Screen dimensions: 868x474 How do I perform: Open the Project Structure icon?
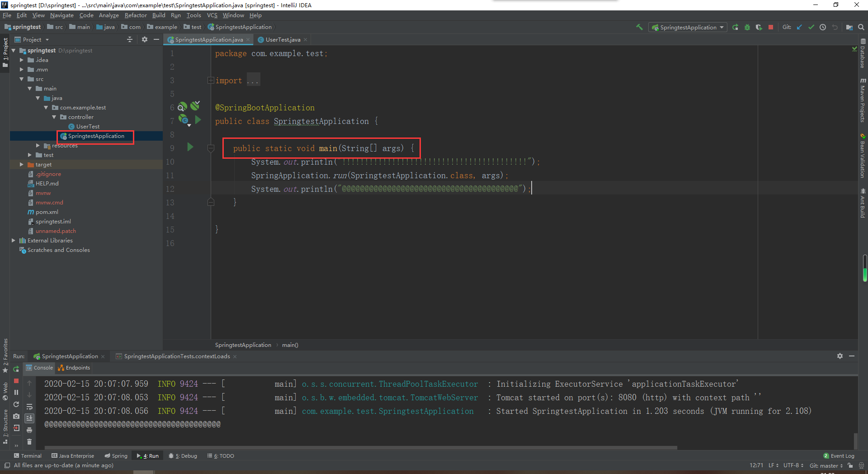tap(849, 27)
